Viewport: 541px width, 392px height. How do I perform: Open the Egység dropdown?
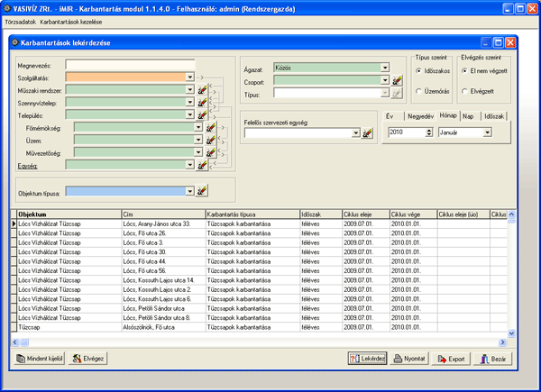point(189,165)
